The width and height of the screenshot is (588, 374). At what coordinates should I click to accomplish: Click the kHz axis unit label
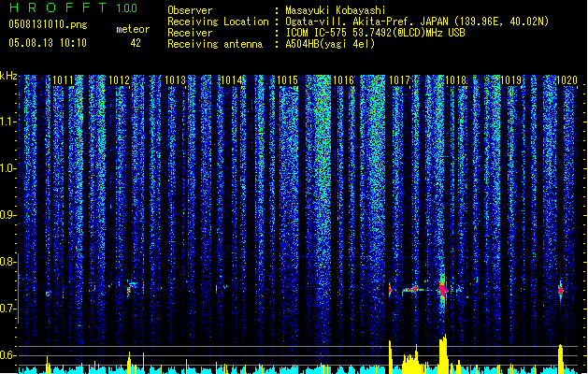coord(8,76)
